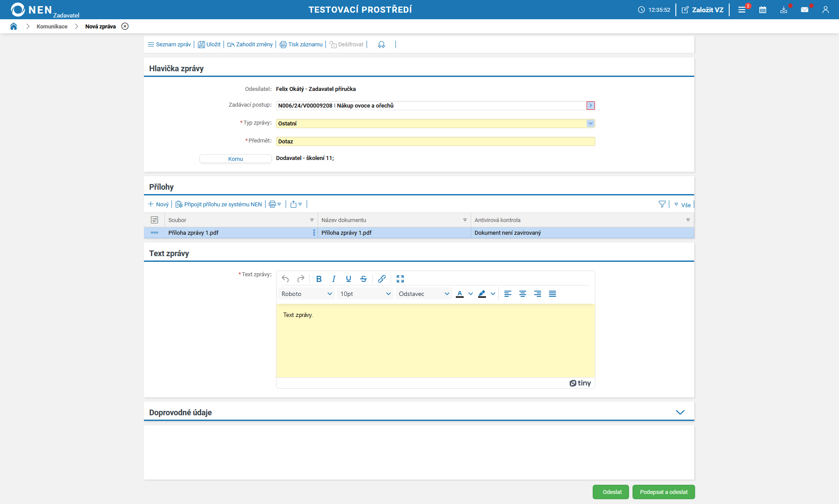Expand the Doprovodné údaje section
839x504 pixels.
tap(680, 412)
